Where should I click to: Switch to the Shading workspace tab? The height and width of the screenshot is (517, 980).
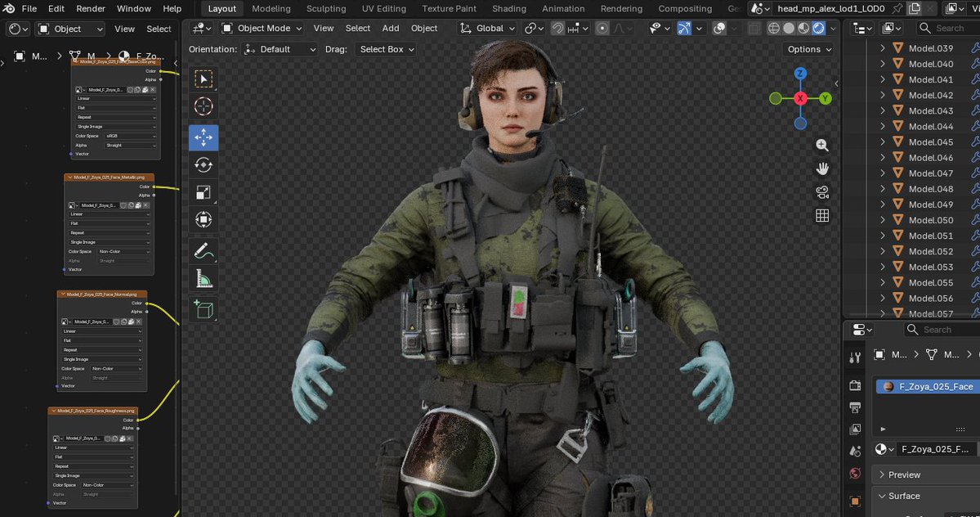point(508,9)
